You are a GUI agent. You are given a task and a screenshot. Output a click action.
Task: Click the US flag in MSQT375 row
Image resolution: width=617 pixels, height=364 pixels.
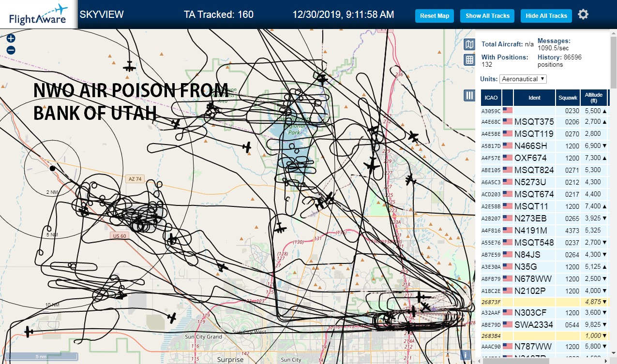(508, 122)
